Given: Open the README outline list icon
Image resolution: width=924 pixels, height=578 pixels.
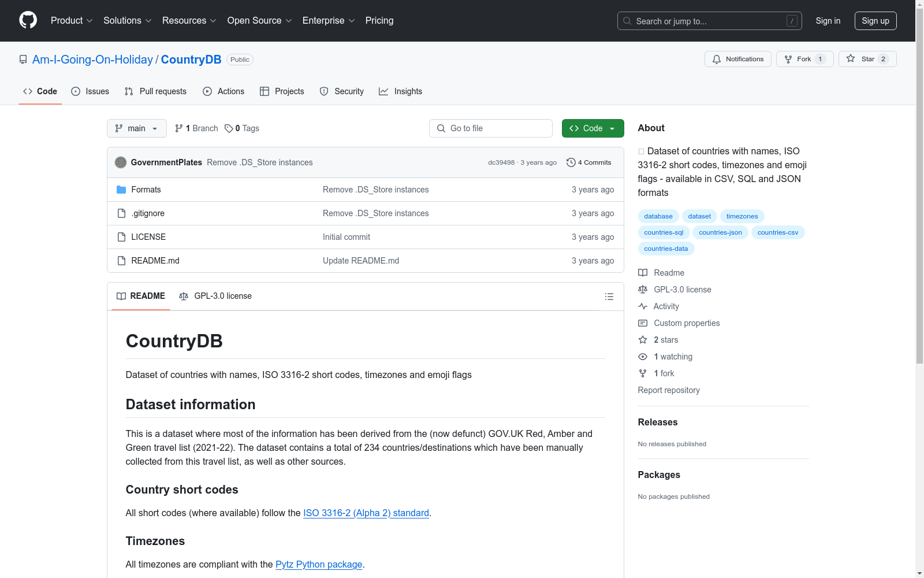Looking at the screenshot, I should click(609, 297).
